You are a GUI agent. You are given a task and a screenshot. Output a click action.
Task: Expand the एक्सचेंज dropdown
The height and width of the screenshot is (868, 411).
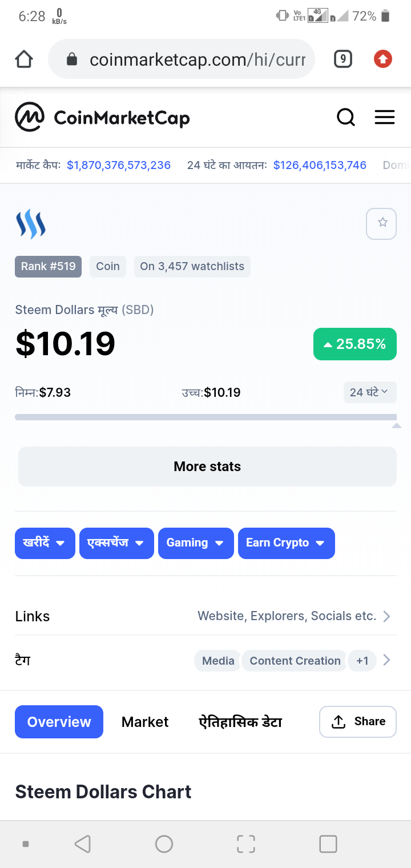click(x=116, y=543)
